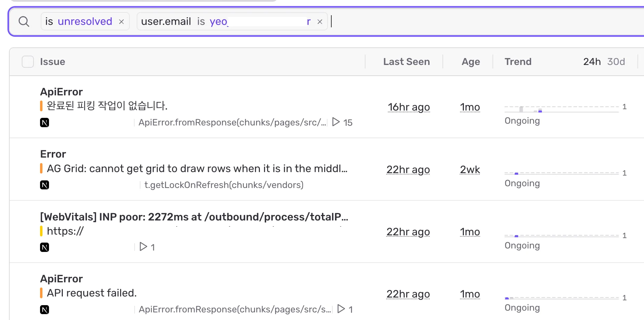The height and width of the screenshot is (320, 644).
Task: Click the 'Age' column header
Action: pos(471,62)
